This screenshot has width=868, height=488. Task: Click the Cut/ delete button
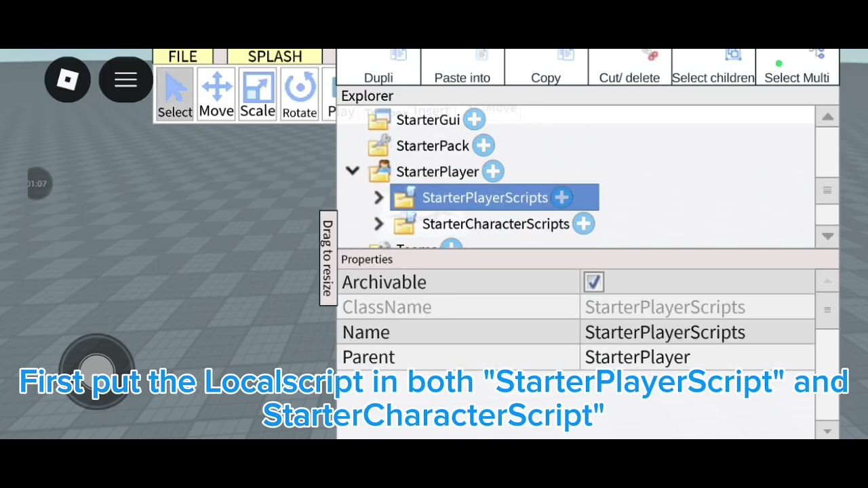(x=629, y=67)
